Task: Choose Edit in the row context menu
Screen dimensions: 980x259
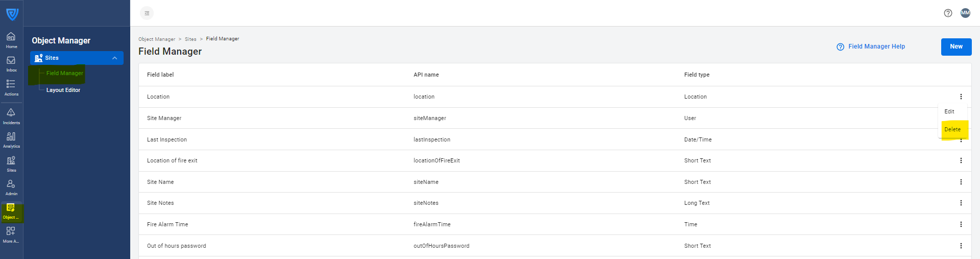Action: point(949,111)
